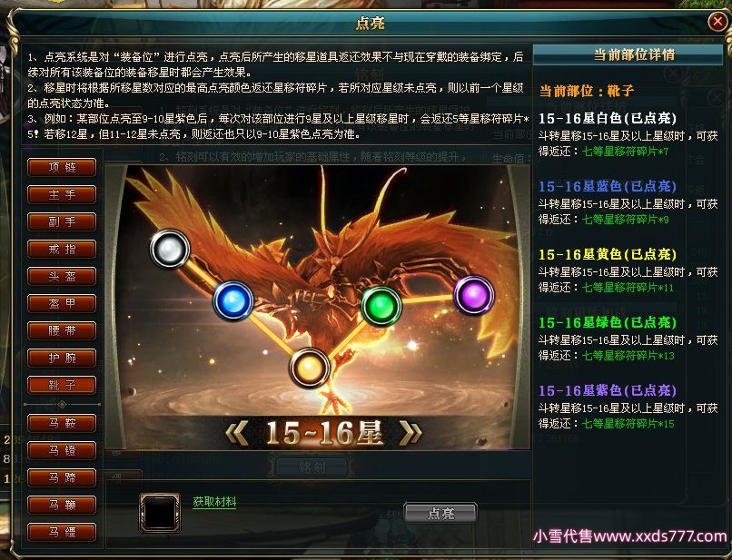Switch to the 腰带 slot
This screenshot has width=732, height=560.
[62, 331]
